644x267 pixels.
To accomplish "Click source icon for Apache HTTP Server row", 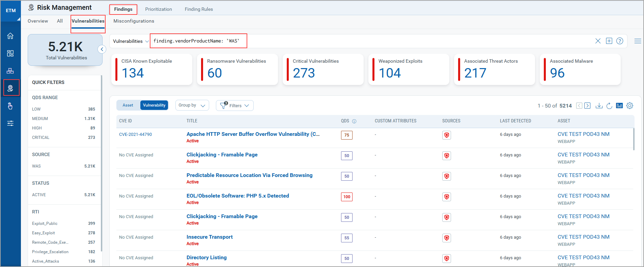I will (x=447, y=135).
